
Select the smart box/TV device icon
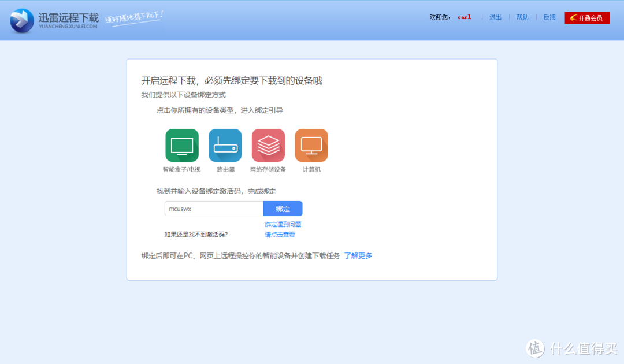tap(182, 145)
